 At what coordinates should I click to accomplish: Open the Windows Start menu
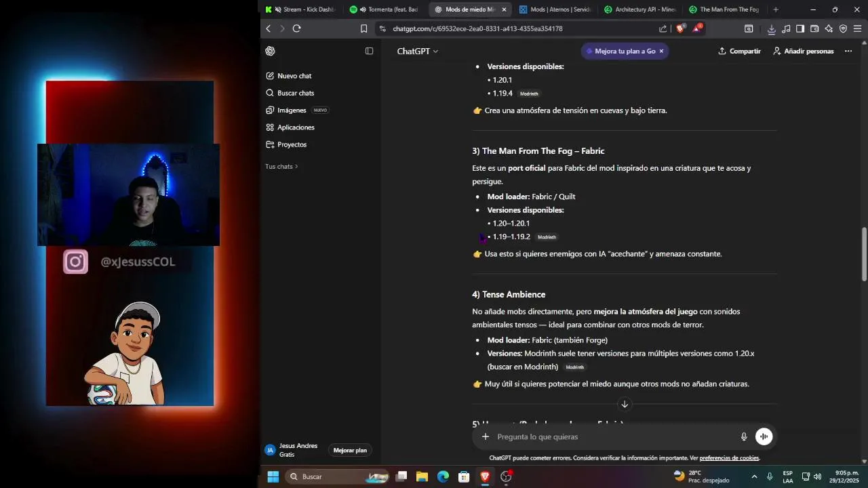point(273,476)
